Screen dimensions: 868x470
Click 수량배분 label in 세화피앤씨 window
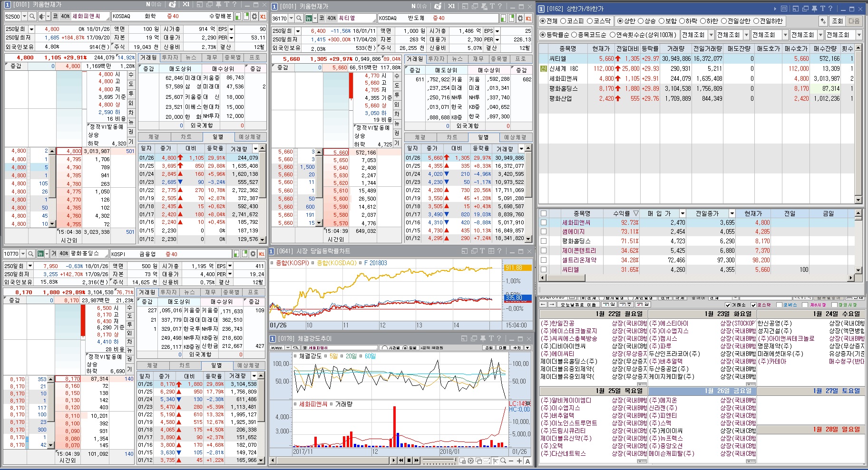[220, 16]
